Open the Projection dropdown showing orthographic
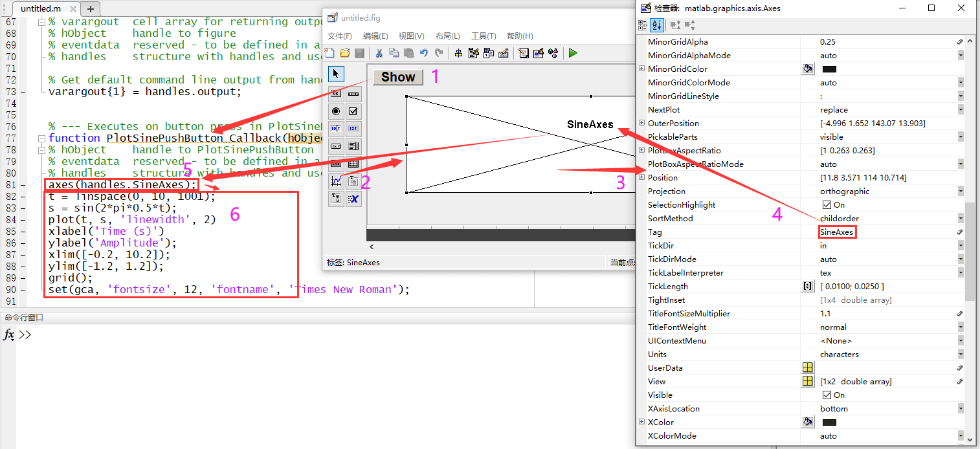The height and width of the screenshot is (449, 980). click(961, 191)
